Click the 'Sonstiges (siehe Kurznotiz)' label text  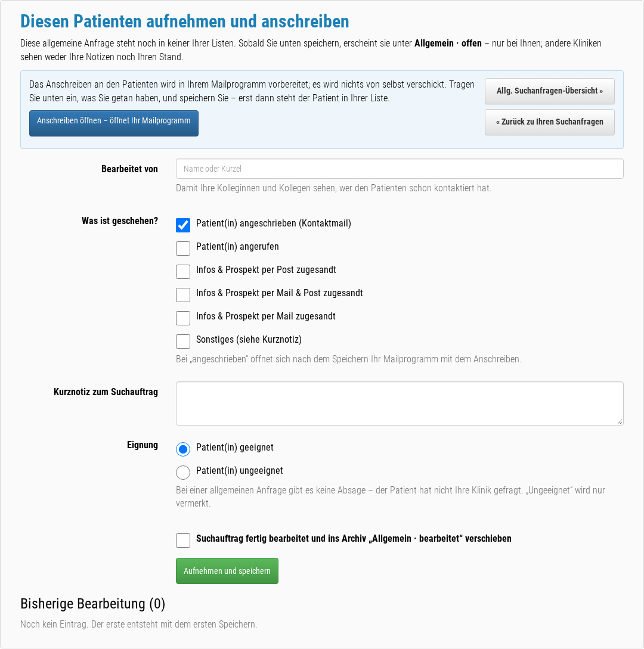coord(249,340)
